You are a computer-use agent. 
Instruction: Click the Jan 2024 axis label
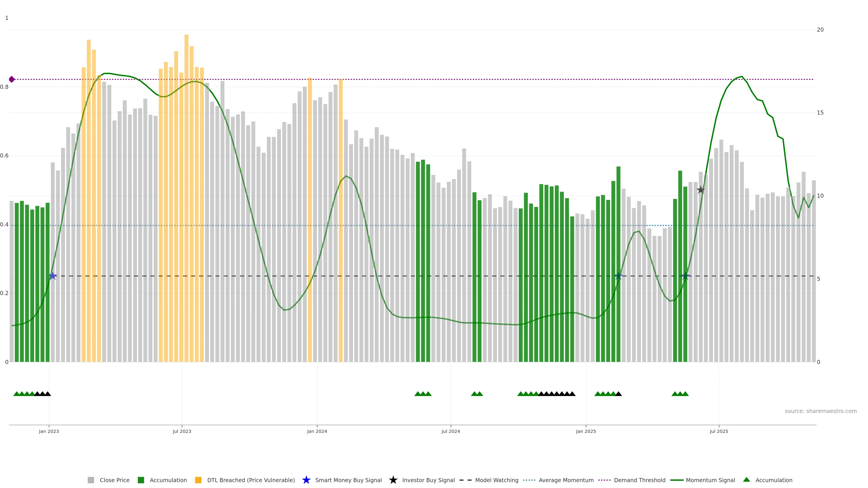(317, 431)
